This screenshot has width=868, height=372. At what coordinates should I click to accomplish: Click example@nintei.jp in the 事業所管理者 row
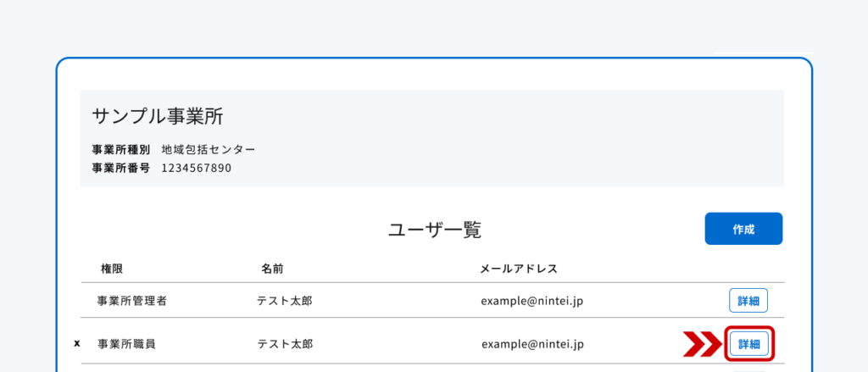[532, 301]
